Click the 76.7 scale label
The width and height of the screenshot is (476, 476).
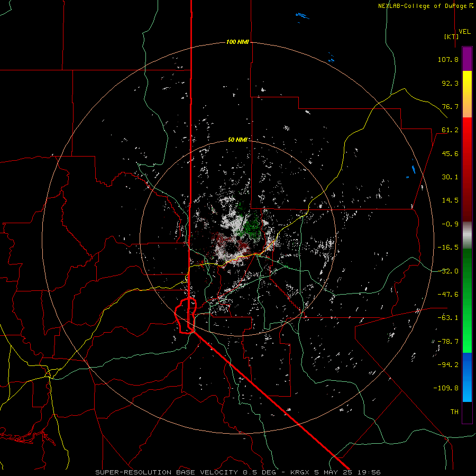pyautogui.click(x=450, y=106)
